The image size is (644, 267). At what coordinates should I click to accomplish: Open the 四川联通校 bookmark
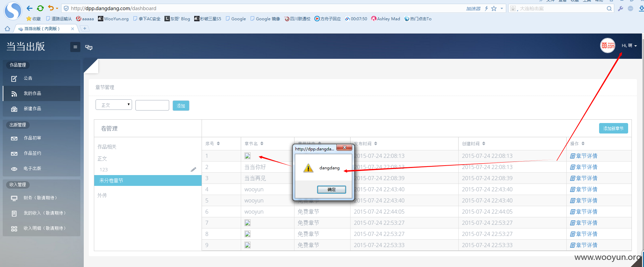point(297,19)
